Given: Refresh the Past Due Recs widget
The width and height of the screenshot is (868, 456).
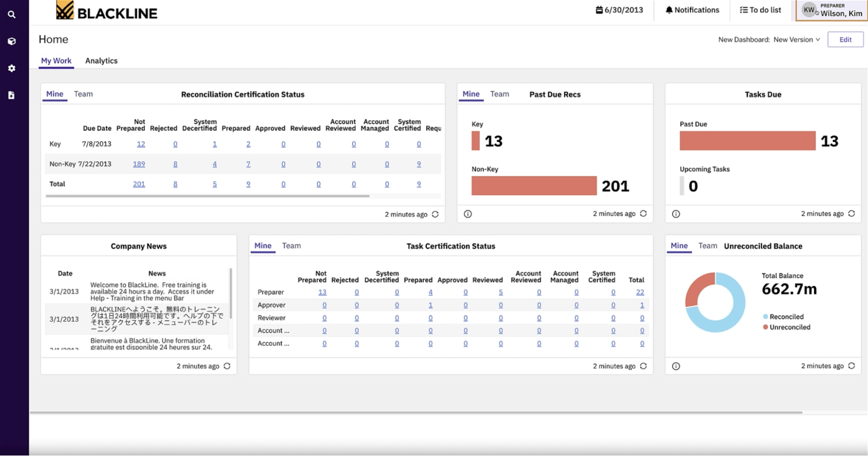Looking at the screenshot, I should tap(643, 214).
